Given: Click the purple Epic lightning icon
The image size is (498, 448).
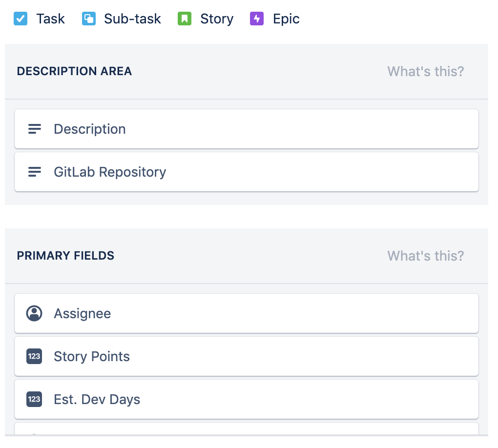Looking at the screenshot, I should coord(257,19).
